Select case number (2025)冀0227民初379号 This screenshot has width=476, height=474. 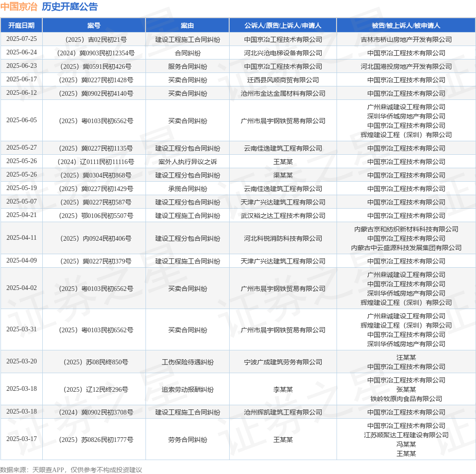[x=96, y=261]
